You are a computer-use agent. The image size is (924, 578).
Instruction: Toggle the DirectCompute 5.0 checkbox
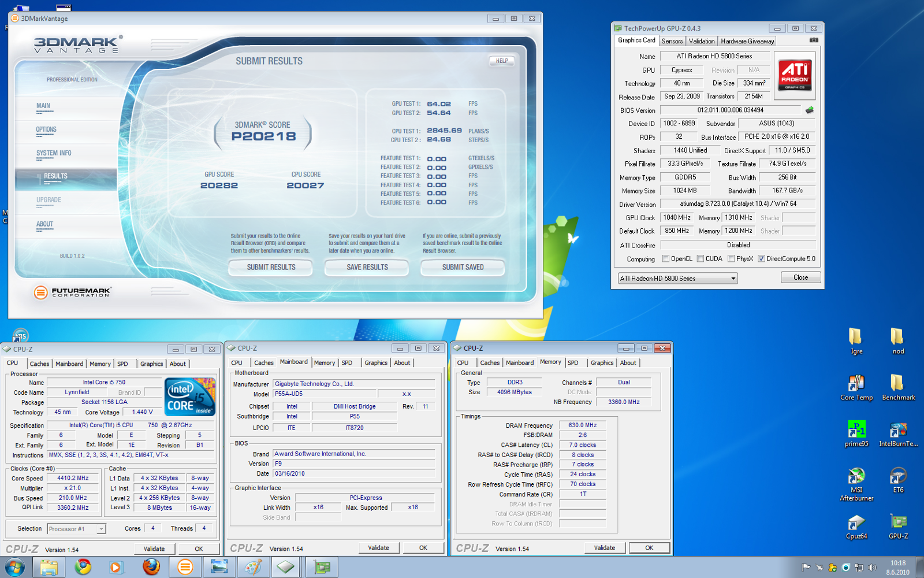pos(761,258)
